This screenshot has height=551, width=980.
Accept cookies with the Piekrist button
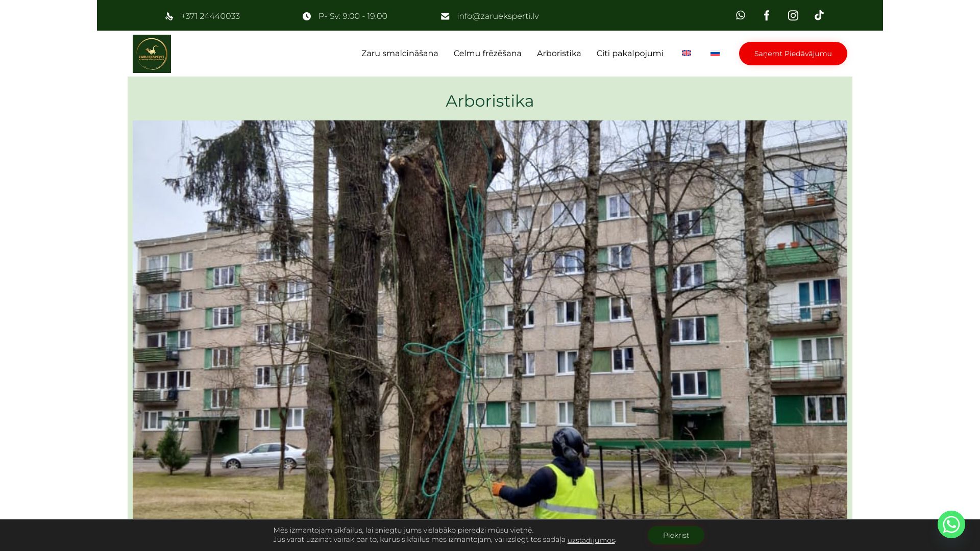coord(675,535)
